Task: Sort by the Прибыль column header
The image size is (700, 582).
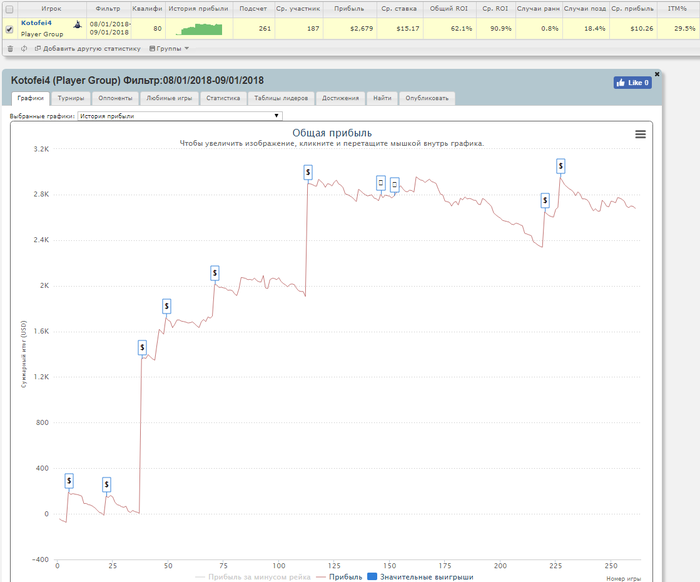Action: [349, 8]
